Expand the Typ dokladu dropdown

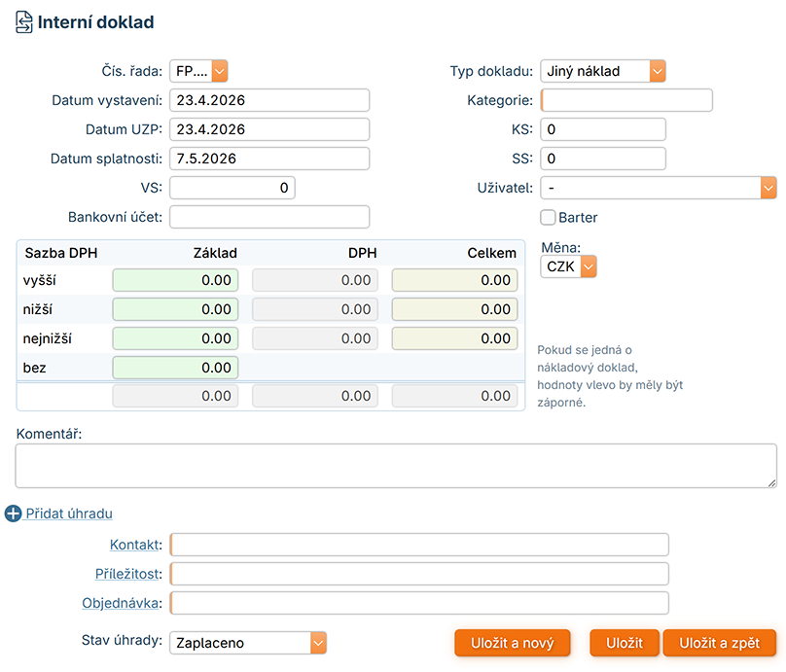pyautogui.click(x=603, y=71)
